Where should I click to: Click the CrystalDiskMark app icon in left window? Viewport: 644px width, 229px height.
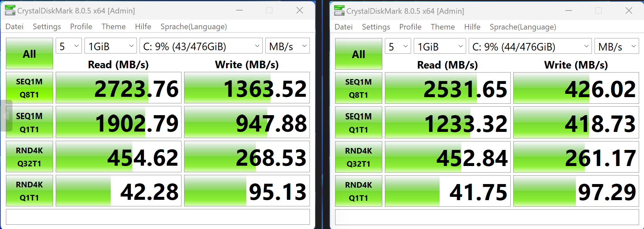(x=10, y=10)
